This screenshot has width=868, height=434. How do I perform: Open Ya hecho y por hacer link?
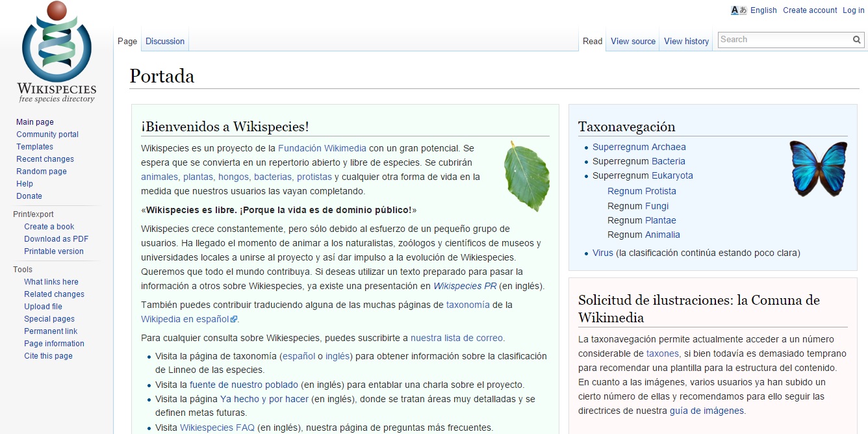(x=264, y=399)
